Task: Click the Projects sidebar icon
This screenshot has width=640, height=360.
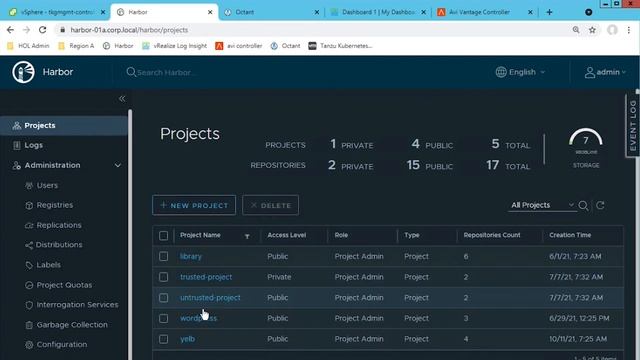Action: [x=17, y=126]
